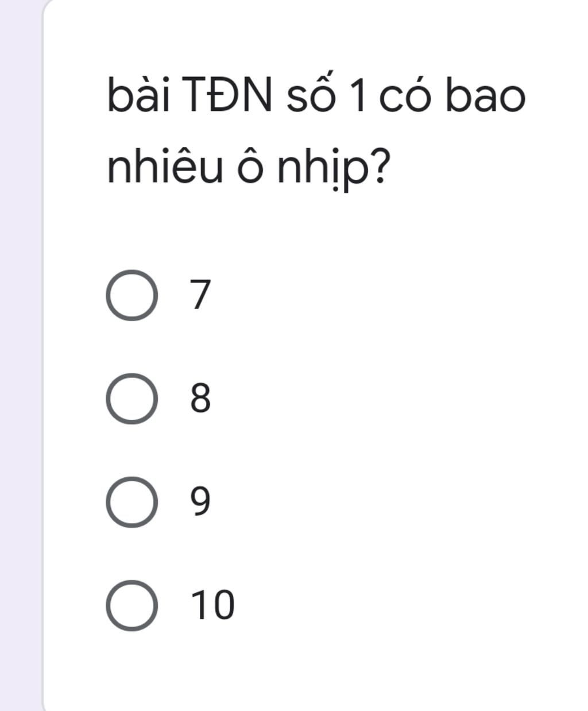Click the word "bài" in the question
The image size is (588, 711).
(138, 96)
